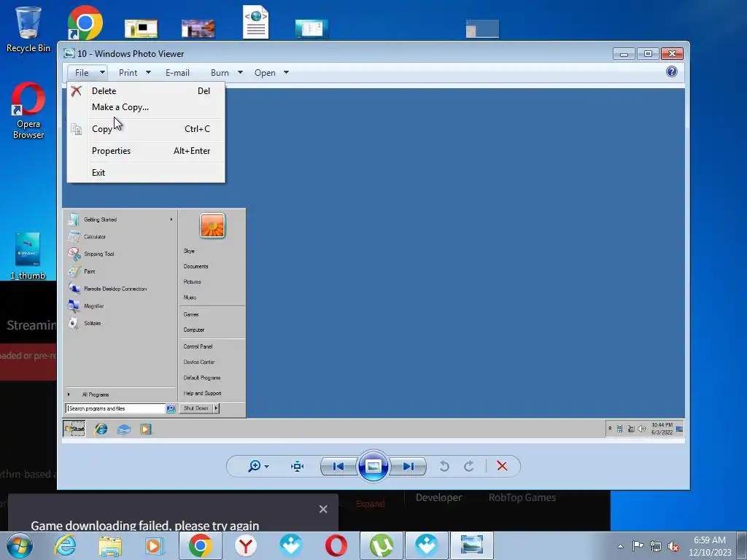
Task: Rotate the photo clockwise
Action: coord(469,466)
